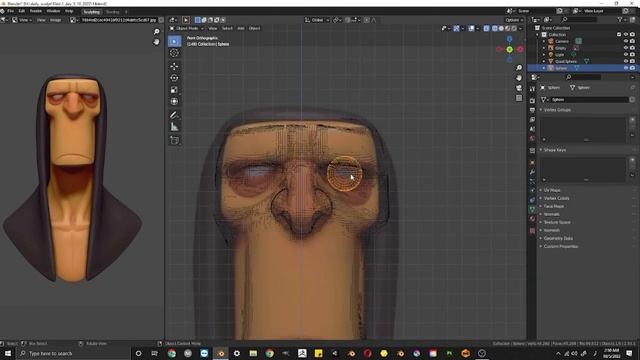The height and width of the screenshot is (360, 640).
Task: Expand the Vertex Groups panel
Action: (557, 110)
